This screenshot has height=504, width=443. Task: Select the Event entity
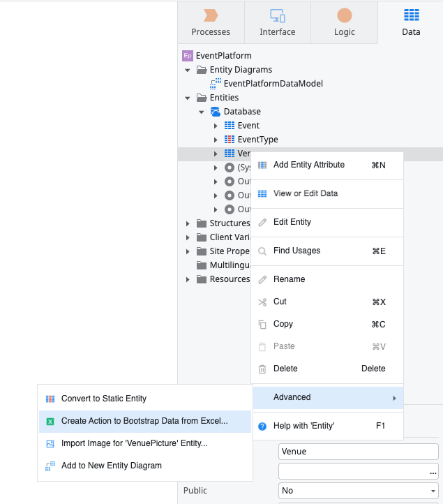click(248, 126)
